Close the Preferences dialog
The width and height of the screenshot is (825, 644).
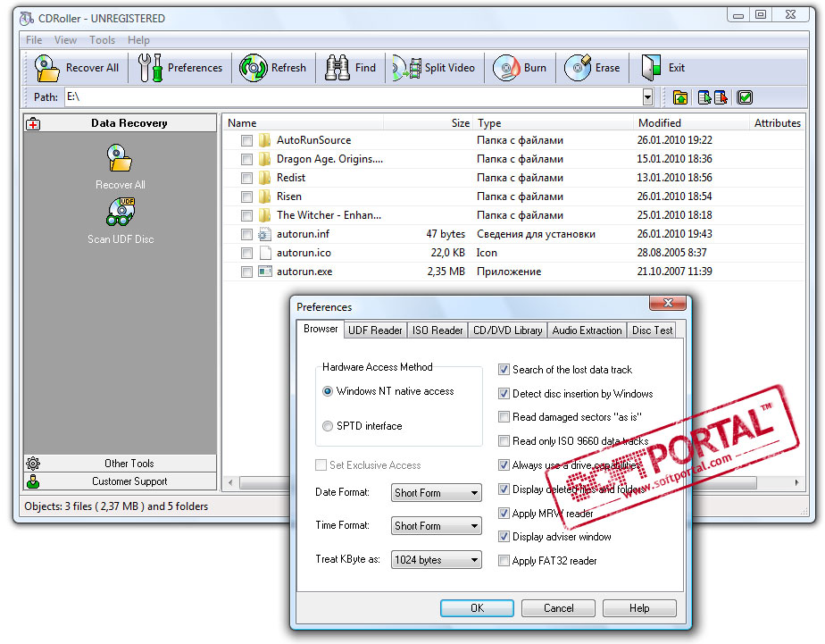coord(668,303)
